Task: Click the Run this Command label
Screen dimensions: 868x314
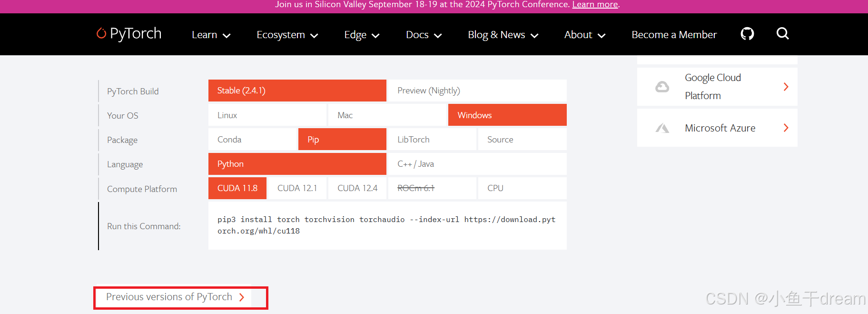Action: coord(144,226)
